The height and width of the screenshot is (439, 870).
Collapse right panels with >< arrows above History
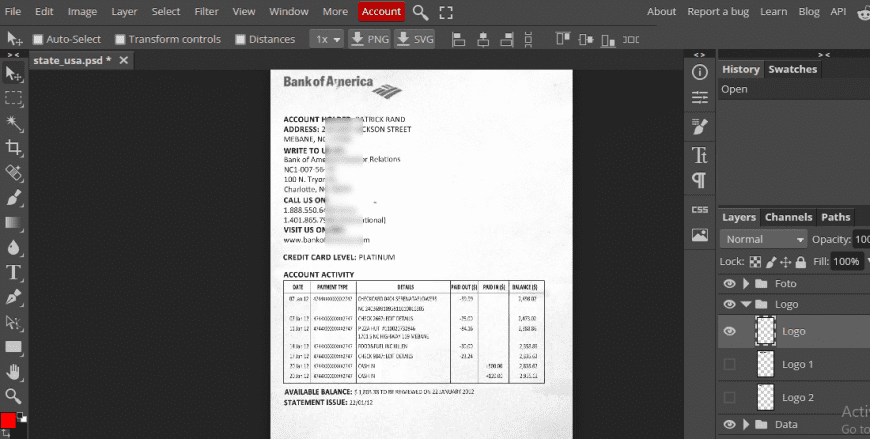824,54
